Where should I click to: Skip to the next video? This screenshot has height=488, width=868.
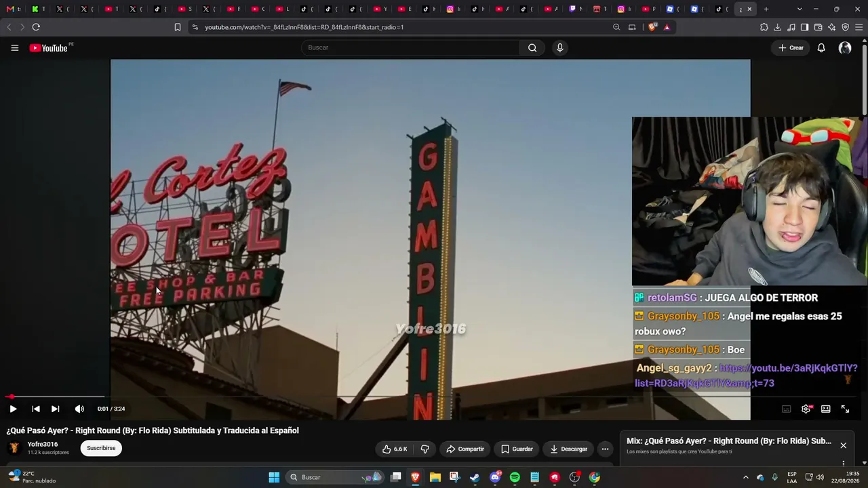point(56,409)
